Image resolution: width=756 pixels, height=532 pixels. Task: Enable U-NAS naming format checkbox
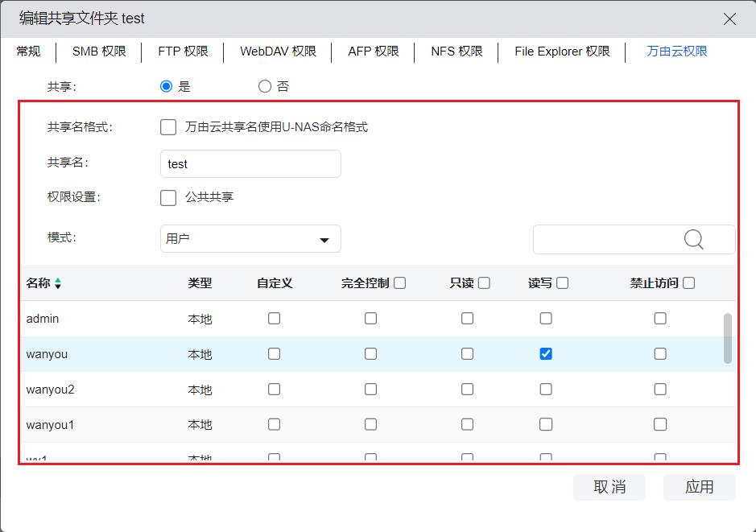coord(168,127)
